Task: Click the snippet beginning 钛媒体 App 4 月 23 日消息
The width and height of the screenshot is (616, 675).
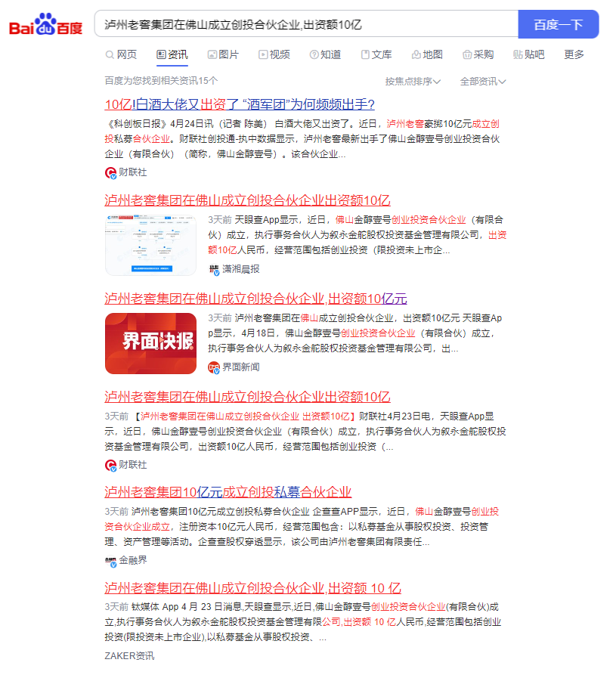Action: [302, 622]
